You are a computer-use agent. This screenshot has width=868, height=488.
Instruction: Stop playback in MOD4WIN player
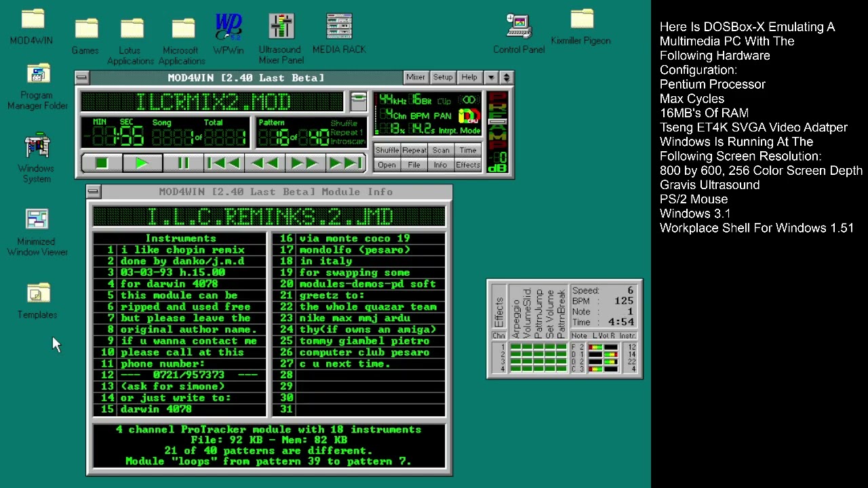tap(102, 163)
